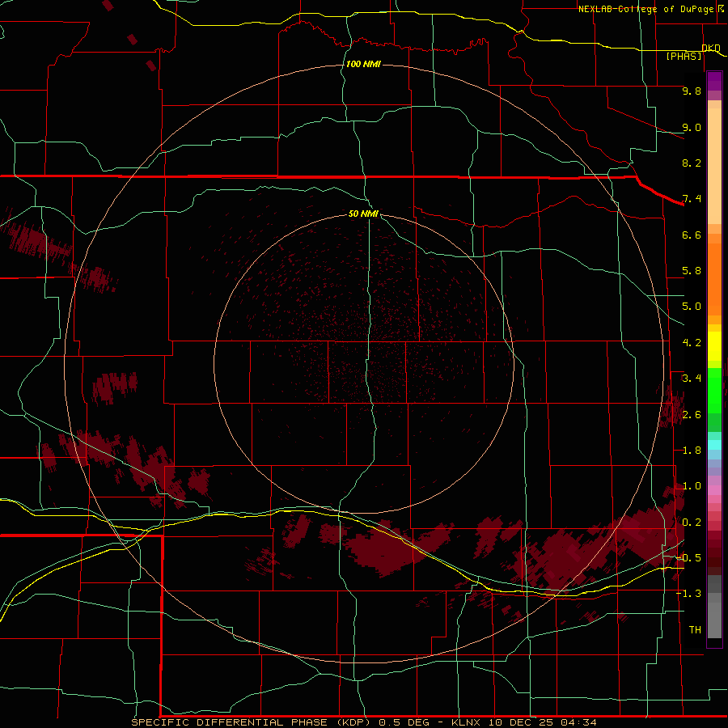Viewport: 728px width, 728px height.
Task: Select the bright yellow color scale segment
Action: 714,346
